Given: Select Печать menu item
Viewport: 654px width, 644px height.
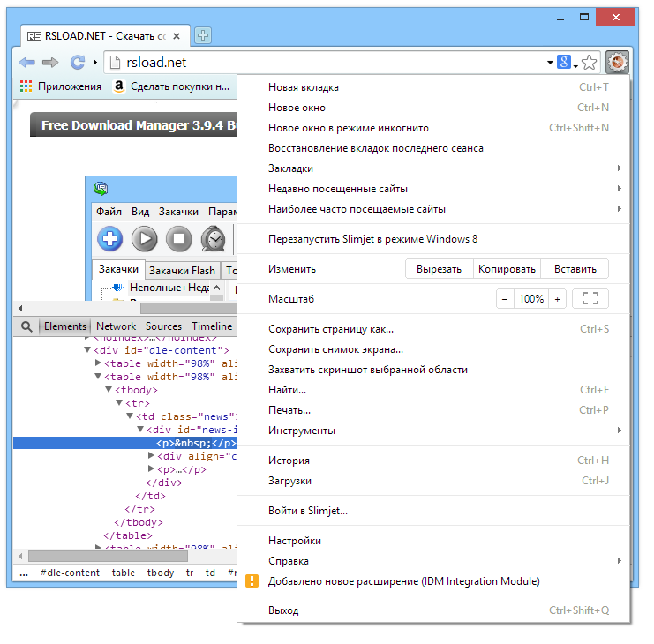Looking at the screenshot, I should [433, 410].
